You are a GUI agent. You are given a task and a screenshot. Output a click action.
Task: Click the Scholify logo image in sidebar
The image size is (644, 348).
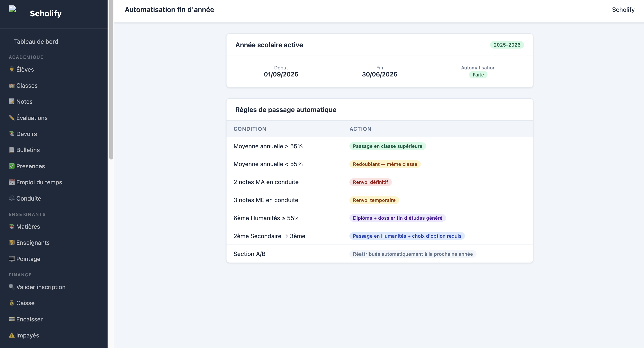[12, 9]
